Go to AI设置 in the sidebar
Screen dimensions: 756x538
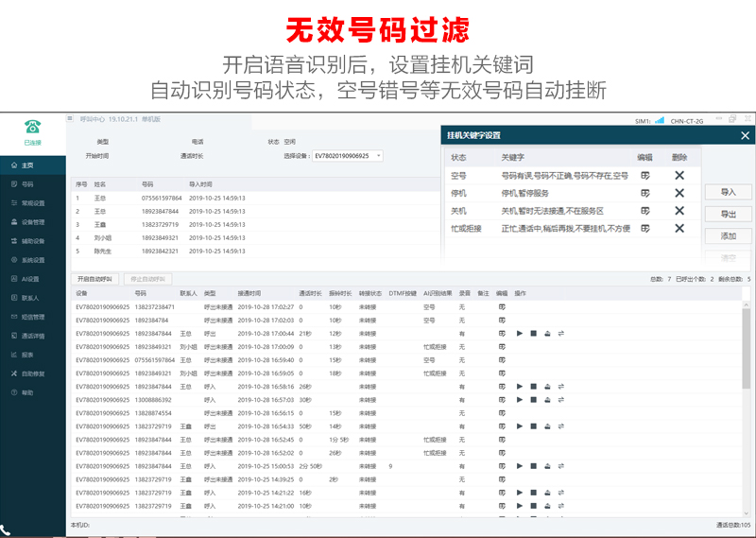coord(30,279)
